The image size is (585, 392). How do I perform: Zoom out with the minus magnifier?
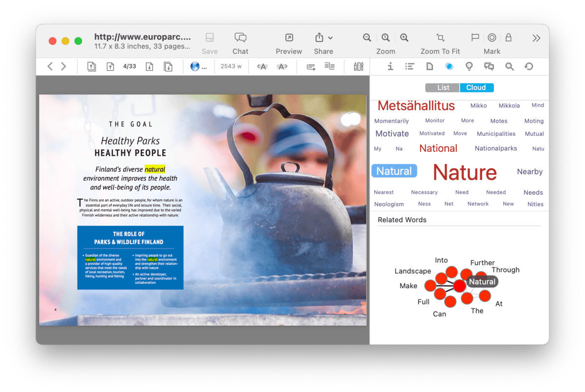pyautogui.click(x=367, y=38)
